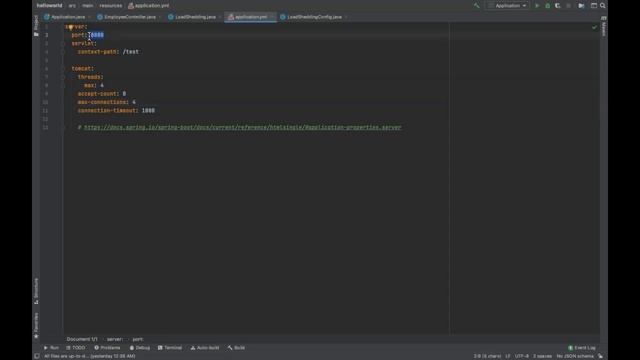Click the Document 1/1 breadcrumb
The image size is (640, 360).
click(x=82, y=339)
